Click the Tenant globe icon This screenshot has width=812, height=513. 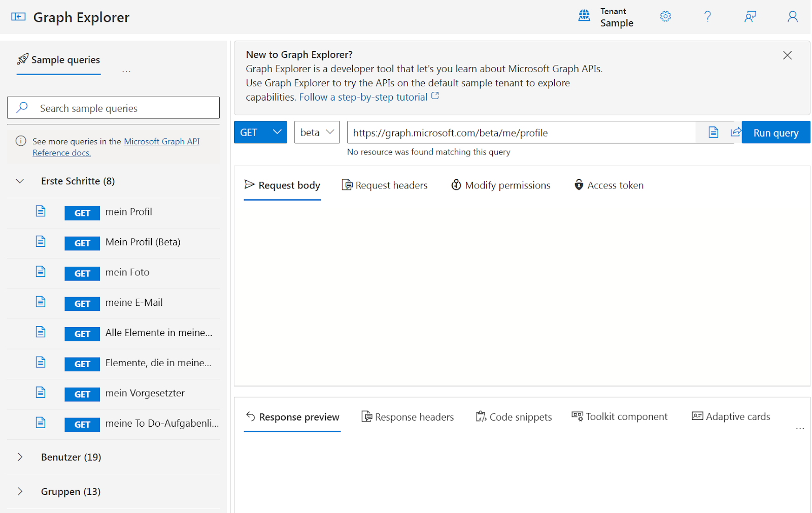click(584, 16)
